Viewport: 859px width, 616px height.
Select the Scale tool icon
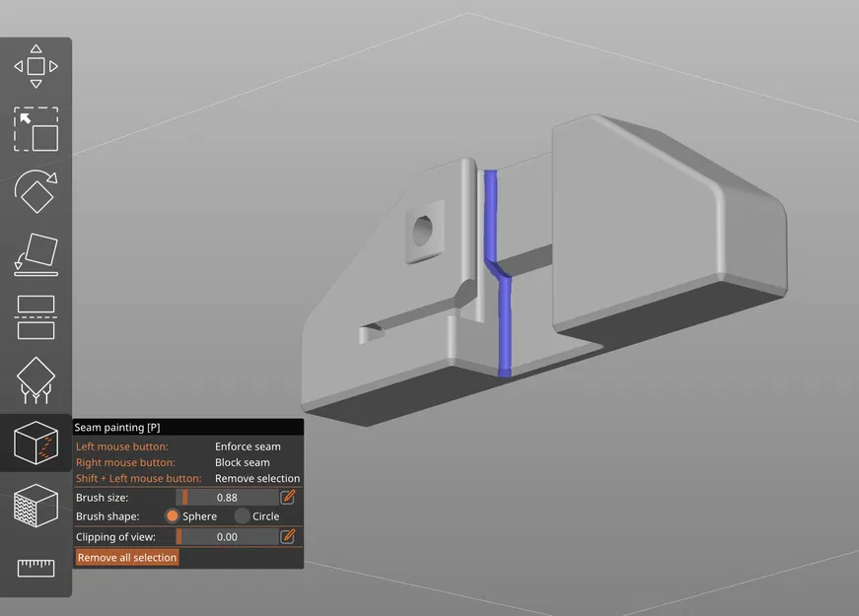36,129
